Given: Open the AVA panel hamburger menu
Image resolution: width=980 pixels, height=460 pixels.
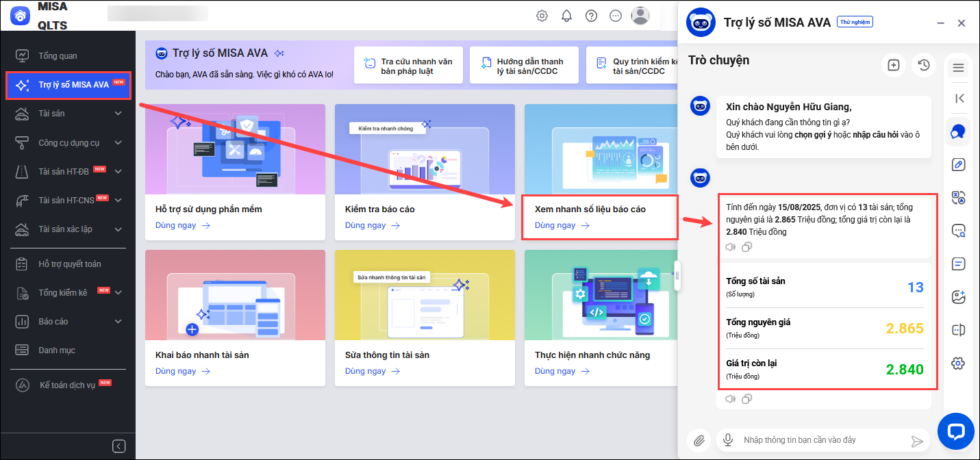Looking at the screenshot, I should (959, 68).
